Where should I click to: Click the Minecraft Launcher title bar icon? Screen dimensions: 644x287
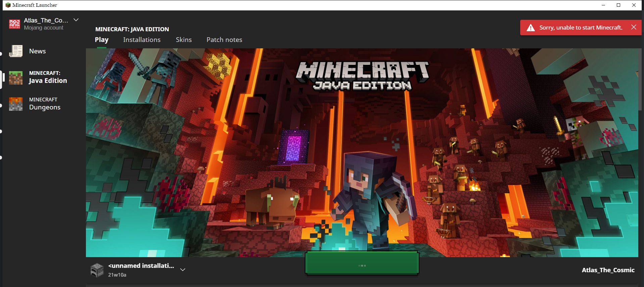(x=8, y=5)
